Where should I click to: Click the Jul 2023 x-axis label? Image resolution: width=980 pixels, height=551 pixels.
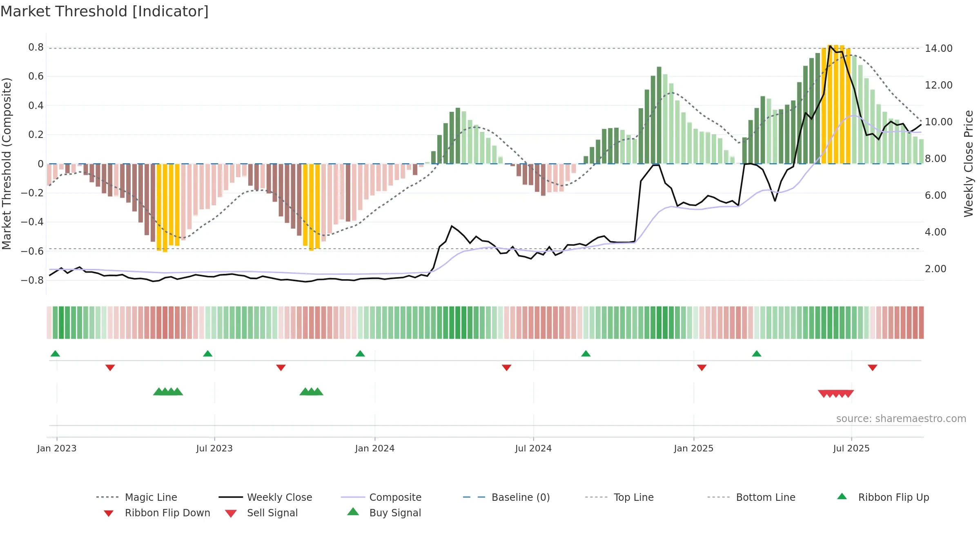pos(214,449)
